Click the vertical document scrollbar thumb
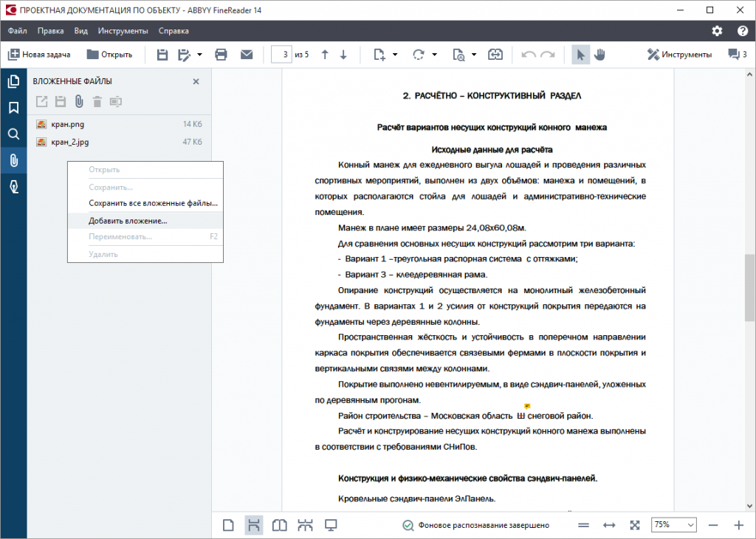The width and height of the screenshot is (756, 539). point(749,287)
